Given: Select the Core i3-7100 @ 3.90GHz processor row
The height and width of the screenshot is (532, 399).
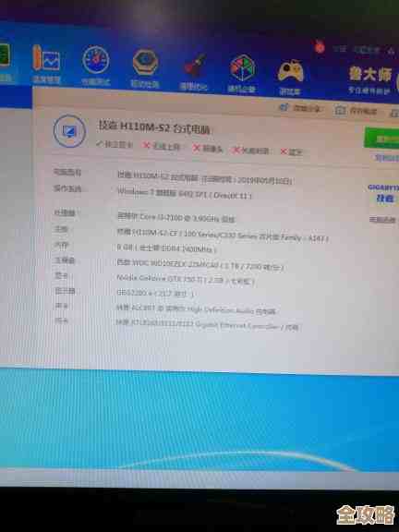Looking at the screenshot, I should [176, 217].
